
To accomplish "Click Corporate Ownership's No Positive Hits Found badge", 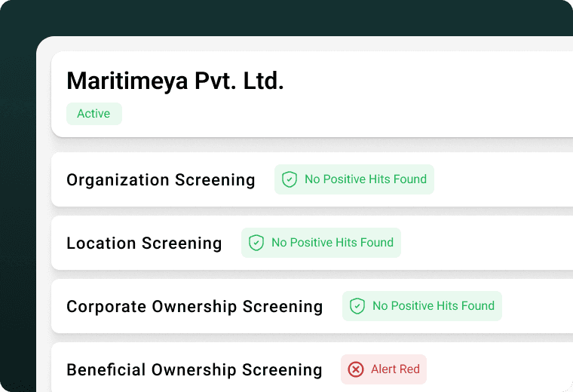I will 422,306.
